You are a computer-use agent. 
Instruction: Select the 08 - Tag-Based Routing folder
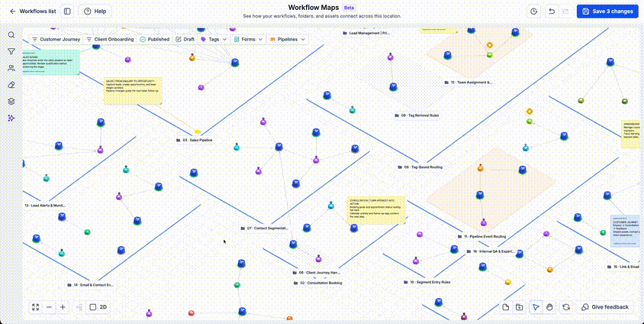pos(420,167)
